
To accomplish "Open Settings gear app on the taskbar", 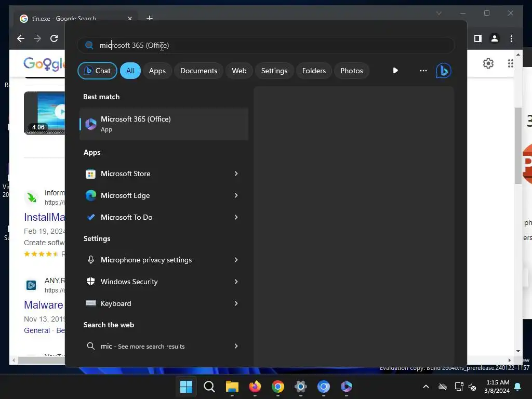I will point(301,387).
